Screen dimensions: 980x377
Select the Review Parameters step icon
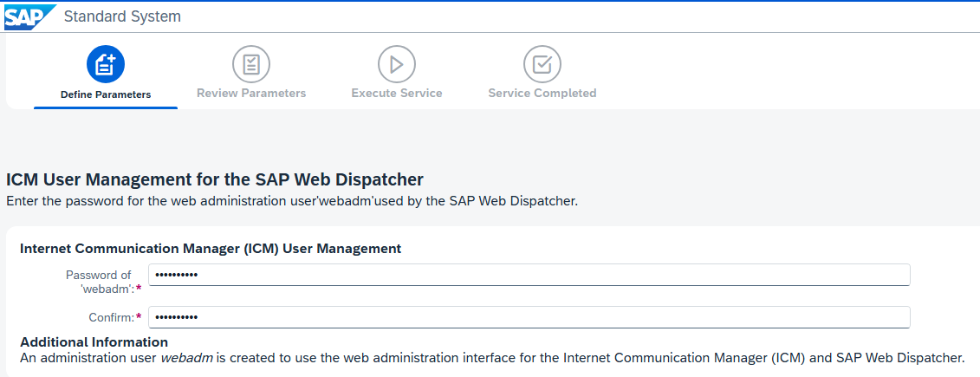click(251, 64)
